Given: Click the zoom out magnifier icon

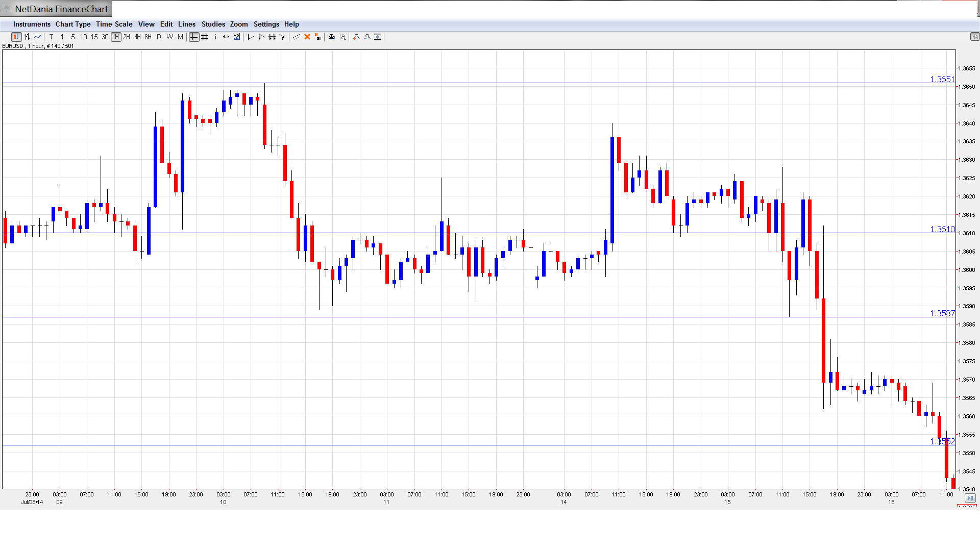Looking at the screenshot, I should 367,37.
